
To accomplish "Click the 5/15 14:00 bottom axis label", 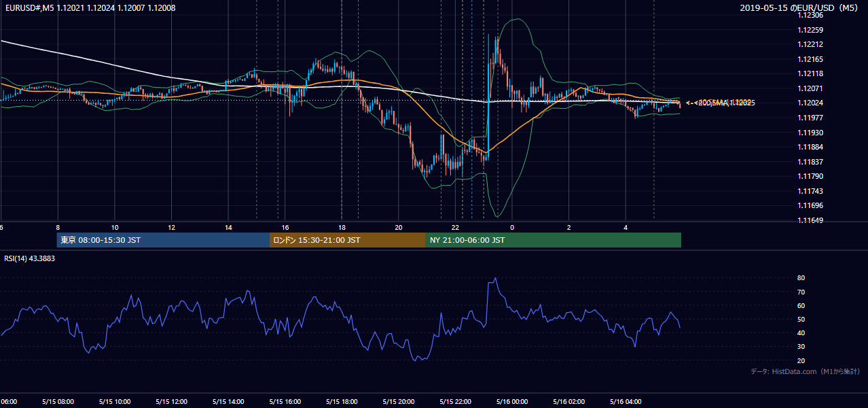I will [228, 402].
